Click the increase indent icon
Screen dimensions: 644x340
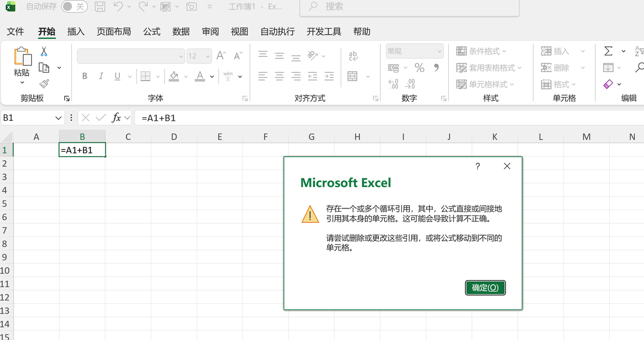tap(329, 76)
